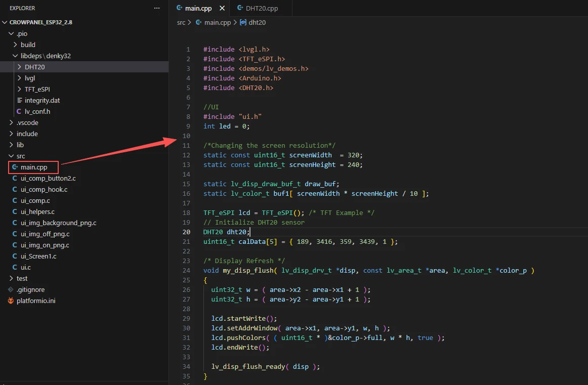Open ui_Screen1.c from the file tree
Screen dimensions: 588x385
click(x=38, y=256)
